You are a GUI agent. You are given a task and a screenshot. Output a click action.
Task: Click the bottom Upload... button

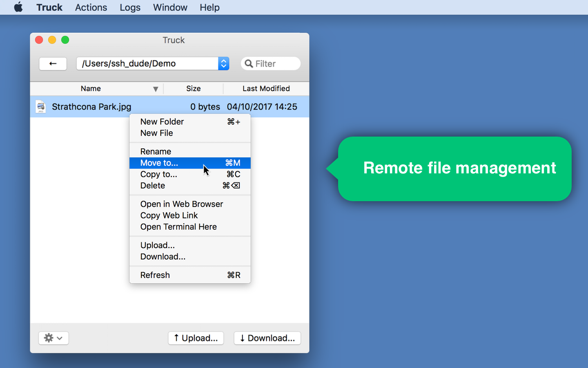[196, 338]
